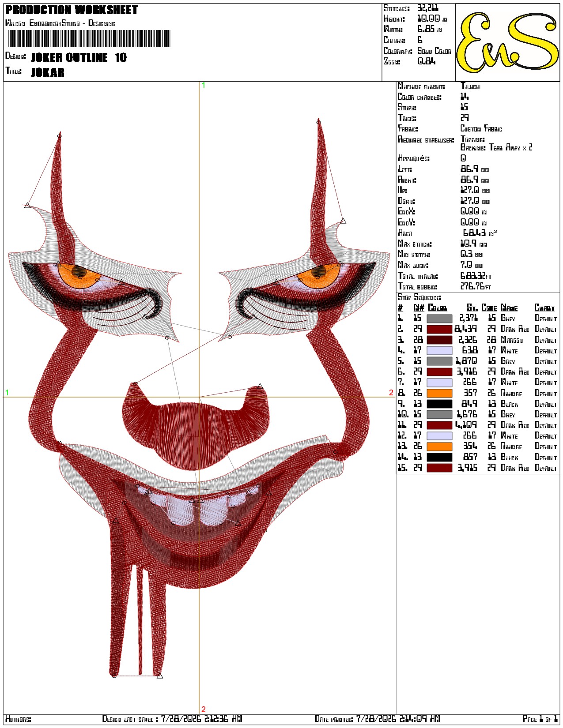
Task: Click the stitch count '8,439' in stop 2
Action: (x=466, y=329)
